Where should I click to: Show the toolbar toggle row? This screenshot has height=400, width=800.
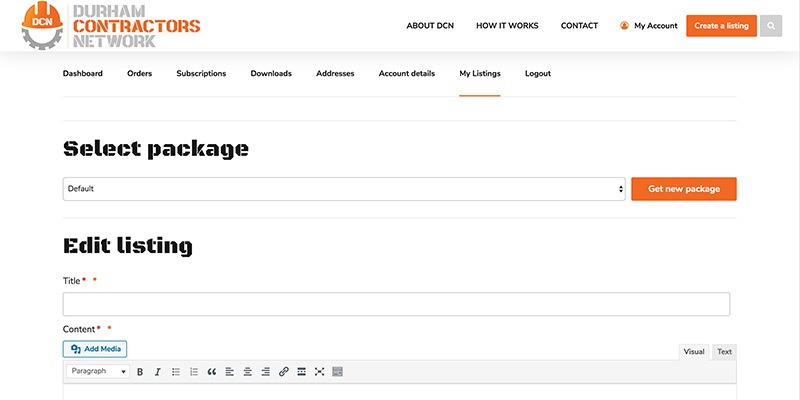(x=338, y=371)
